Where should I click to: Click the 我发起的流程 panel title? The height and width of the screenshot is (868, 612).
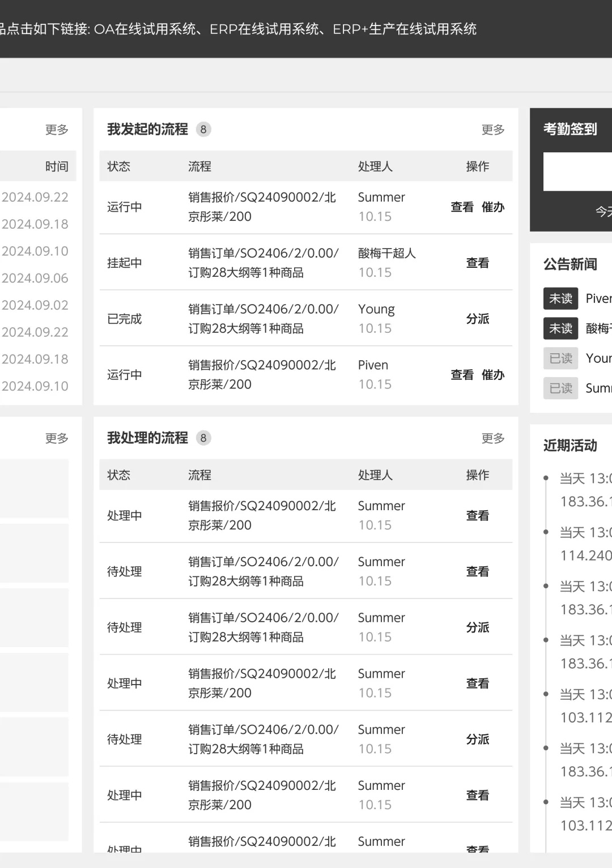[147, 129]
